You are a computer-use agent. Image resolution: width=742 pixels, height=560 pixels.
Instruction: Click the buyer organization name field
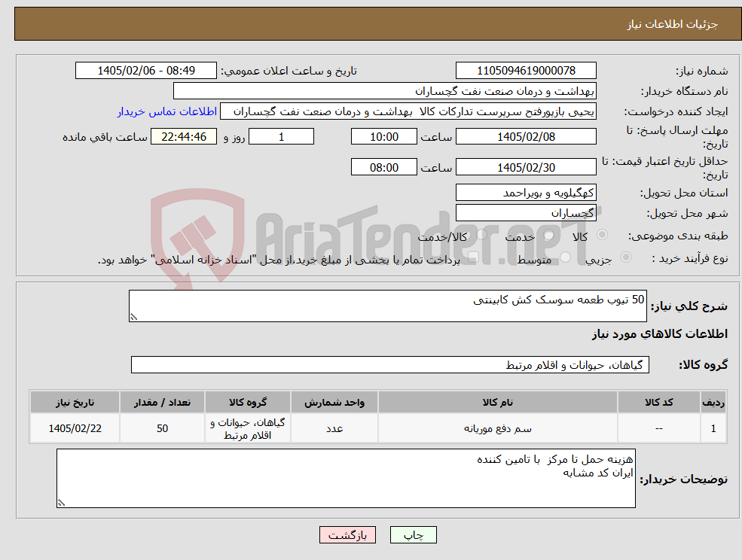click(385, 91)
